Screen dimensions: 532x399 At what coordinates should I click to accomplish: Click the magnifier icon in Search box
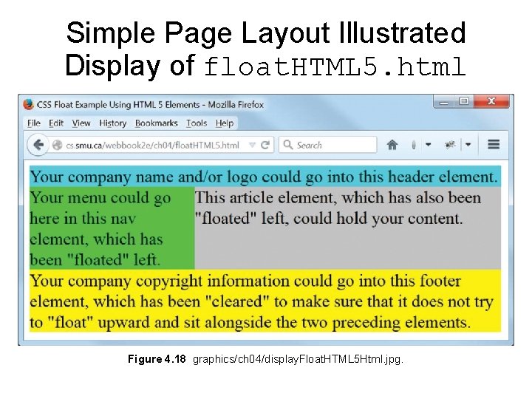pos(287,145)
